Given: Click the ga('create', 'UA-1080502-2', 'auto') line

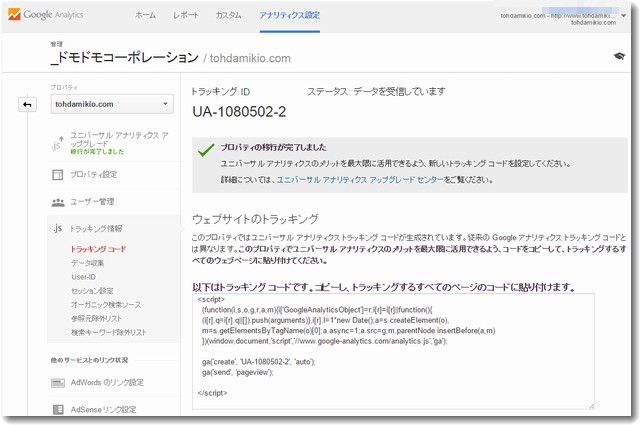Looking at the screenshot, I should point(259,362).
